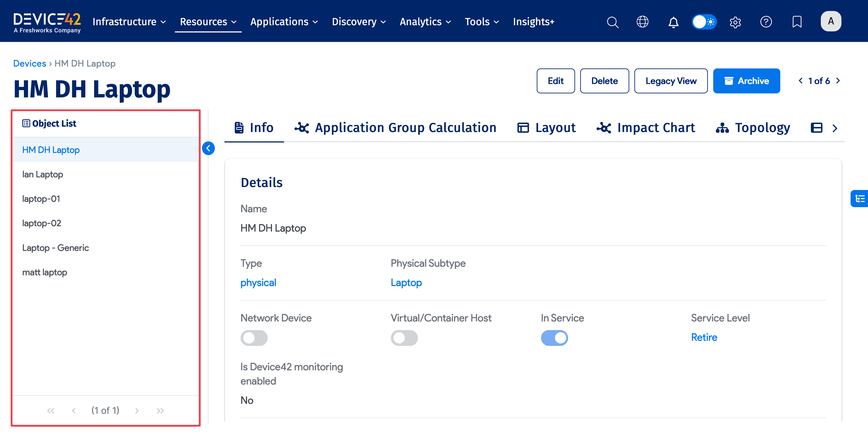Open the settings gear icon
The width and height of the screenshot is (868, 439).
point(735,22)
